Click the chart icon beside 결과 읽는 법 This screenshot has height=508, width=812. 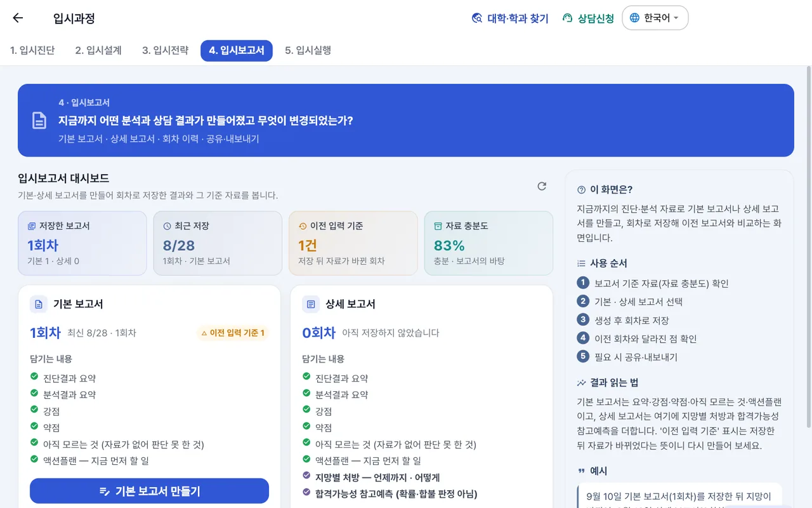pyautogui.click(x=581, y=383)
